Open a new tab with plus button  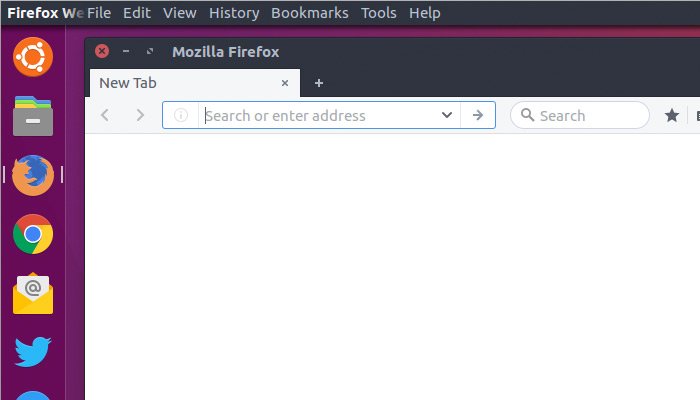click(x=319, y=83)
